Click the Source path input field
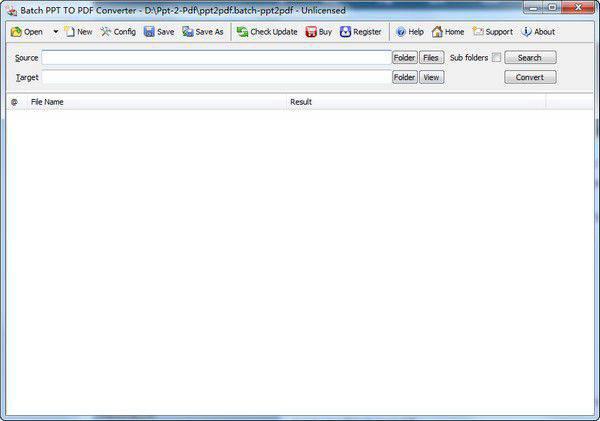600x421 pixels. (x=217, y=58)
